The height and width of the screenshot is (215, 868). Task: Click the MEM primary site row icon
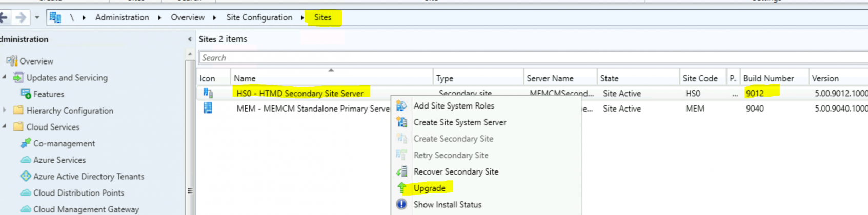pyautogui.click(x=208, y=108)
